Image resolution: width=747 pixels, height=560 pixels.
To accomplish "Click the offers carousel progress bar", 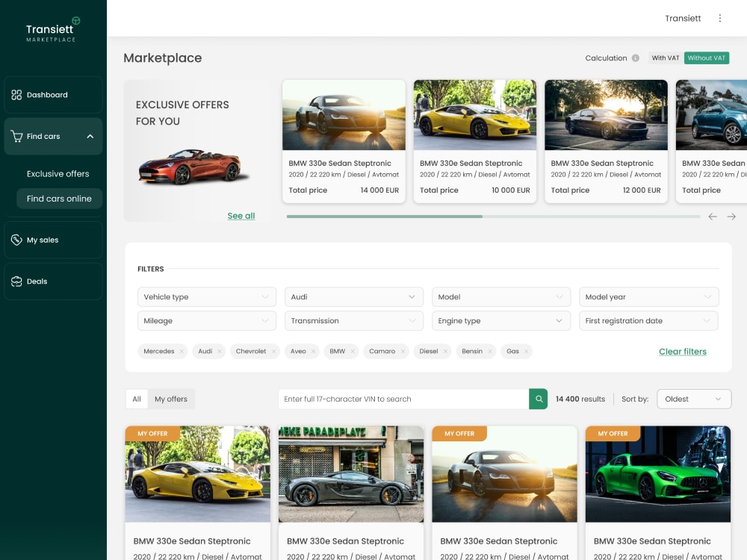I will [493, 217].
